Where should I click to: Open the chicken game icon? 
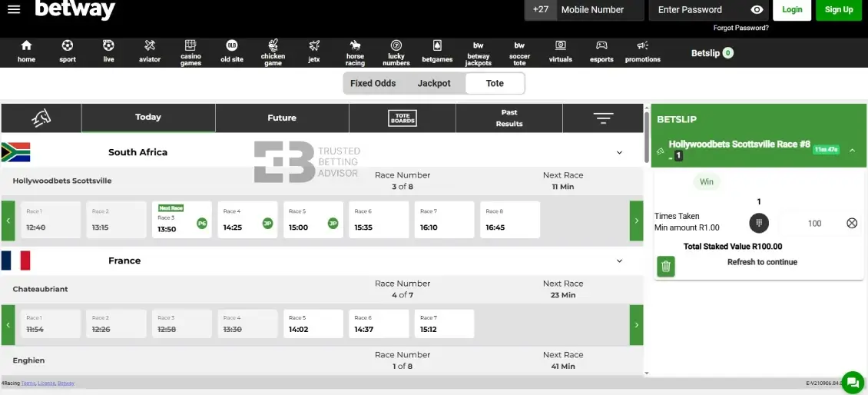(x=273, y=45)
